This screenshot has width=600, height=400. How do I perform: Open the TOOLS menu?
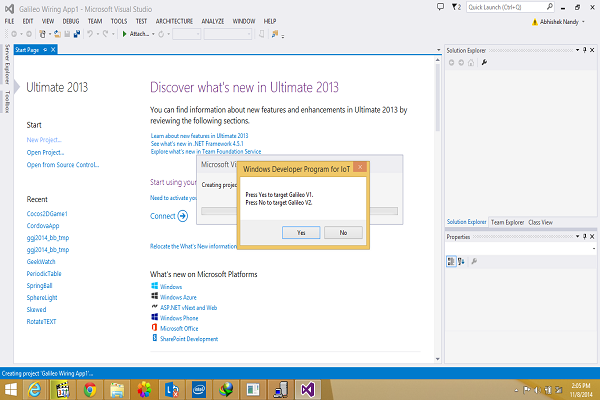pos(119,21)
